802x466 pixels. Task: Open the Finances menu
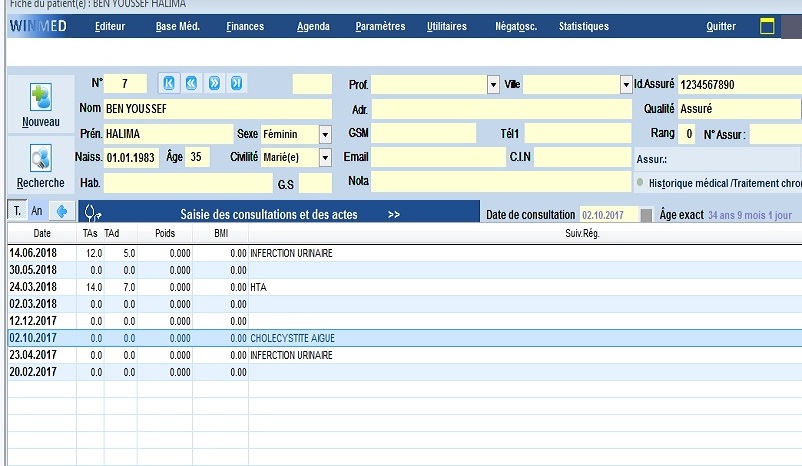click(246, 27)
